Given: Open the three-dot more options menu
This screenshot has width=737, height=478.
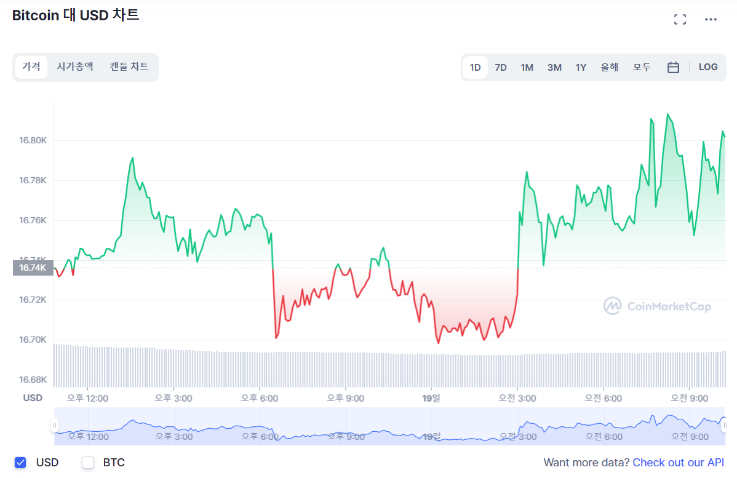Looking at the screenshot, I should click(711, 19).
